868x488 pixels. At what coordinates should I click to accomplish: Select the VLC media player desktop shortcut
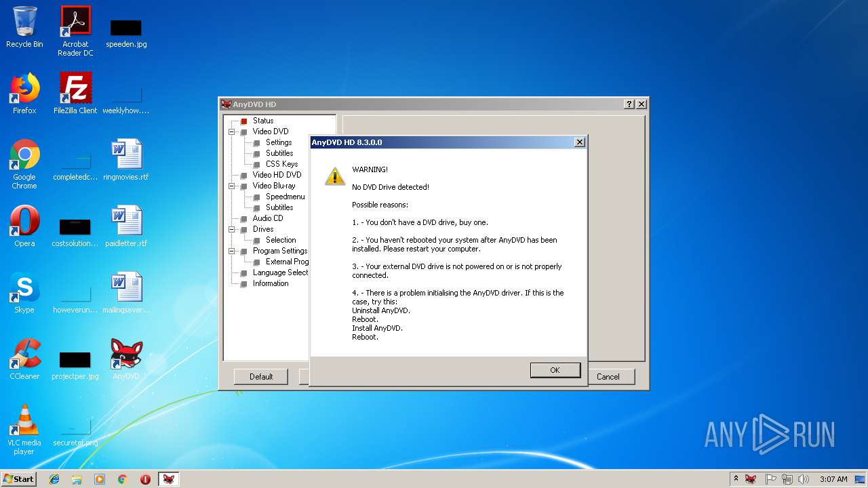(24, 430)
